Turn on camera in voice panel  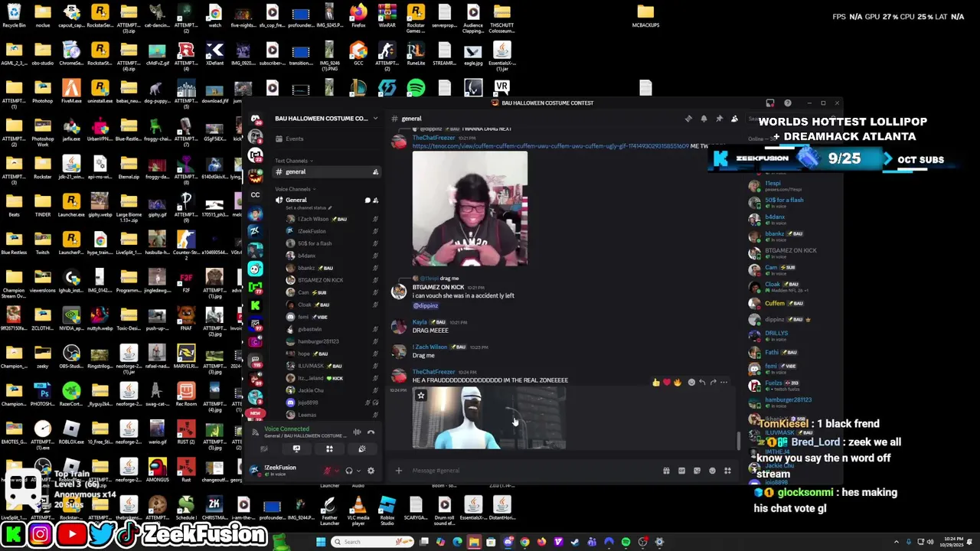(x=264, y=449)
